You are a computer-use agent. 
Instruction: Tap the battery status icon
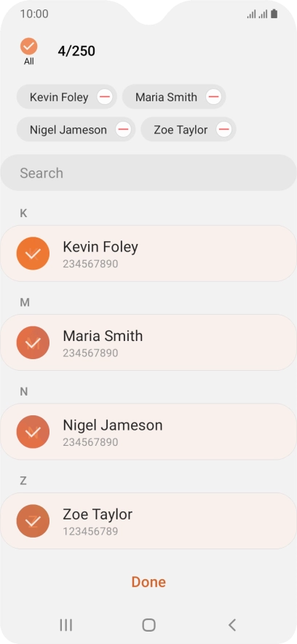274,14
